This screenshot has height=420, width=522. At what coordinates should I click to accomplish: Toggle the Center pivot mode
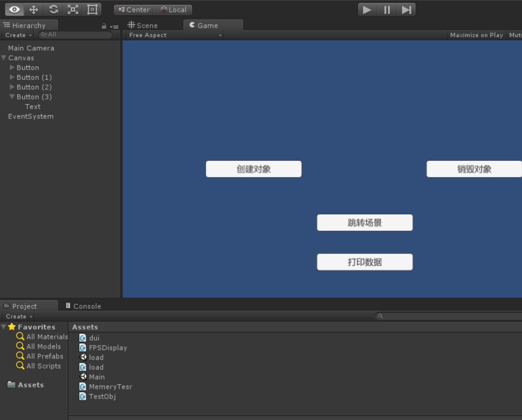(134, 10)
